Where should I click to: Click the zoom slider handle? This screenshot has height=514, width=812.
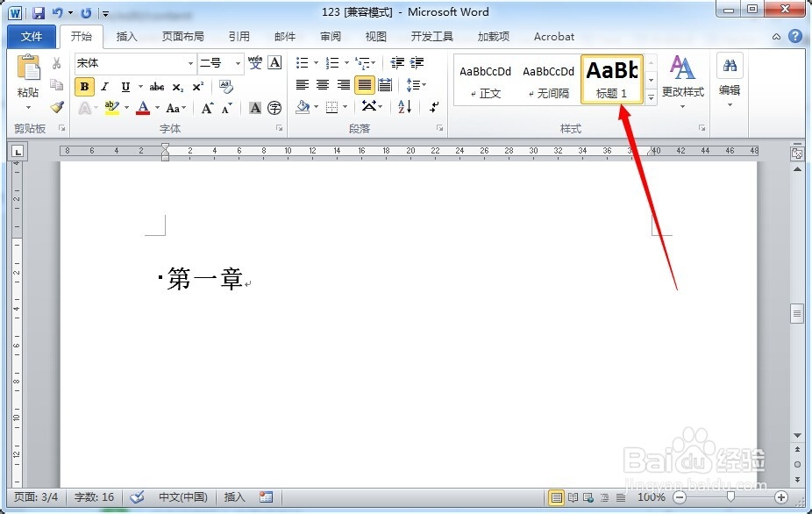730,497
